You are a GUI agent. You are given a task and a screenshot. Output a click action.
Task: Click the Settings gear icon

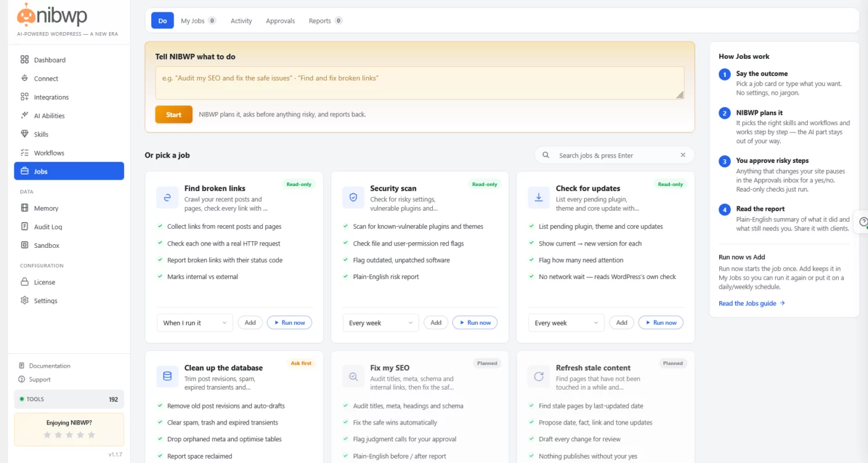(x=25, y=301)
